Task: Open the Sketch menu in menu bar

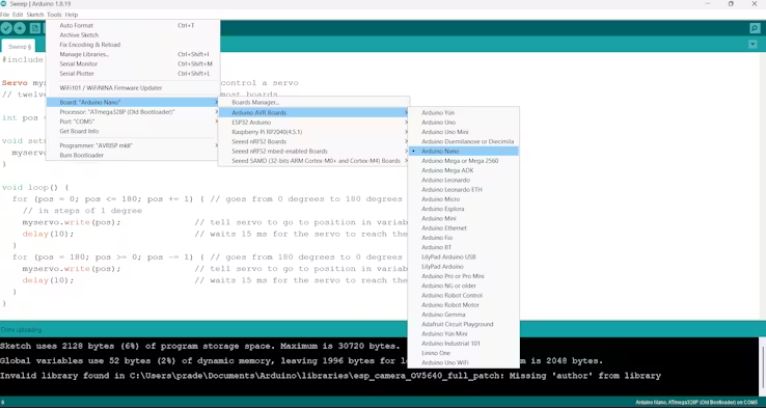Action: [35, 15]
